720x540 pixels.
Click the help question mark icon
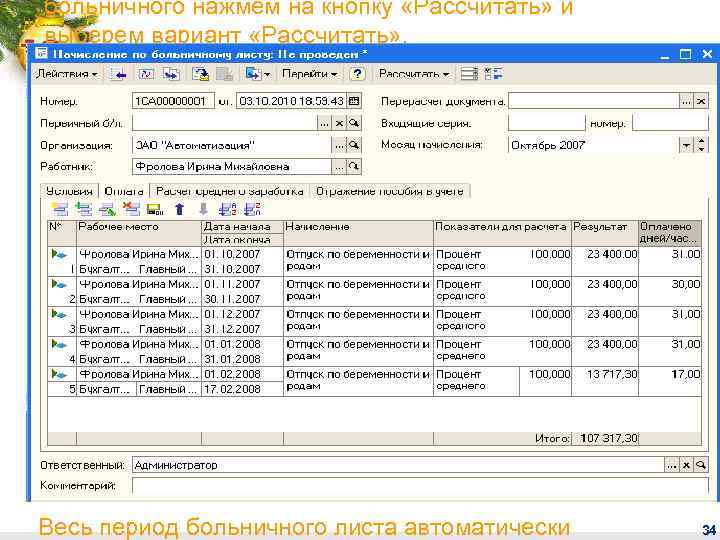point(357,73)
